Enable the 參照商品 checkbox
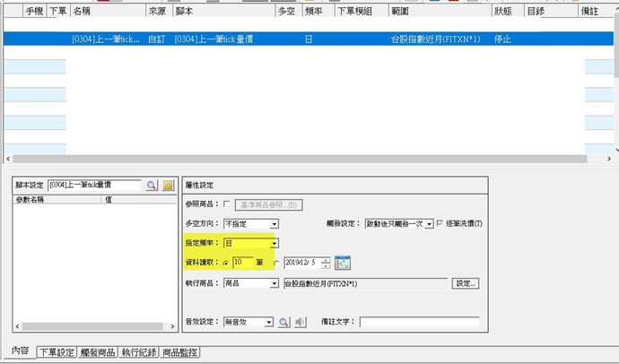The image size is (619, 364). tap(226, 204)
